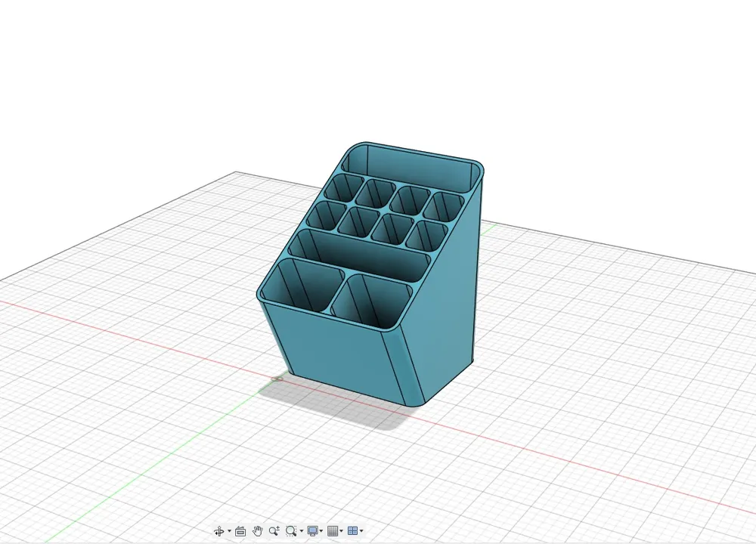Open Display Settings monitor icon
The height and width of the screenshot is (544, 756).
[x=312, y=531]
